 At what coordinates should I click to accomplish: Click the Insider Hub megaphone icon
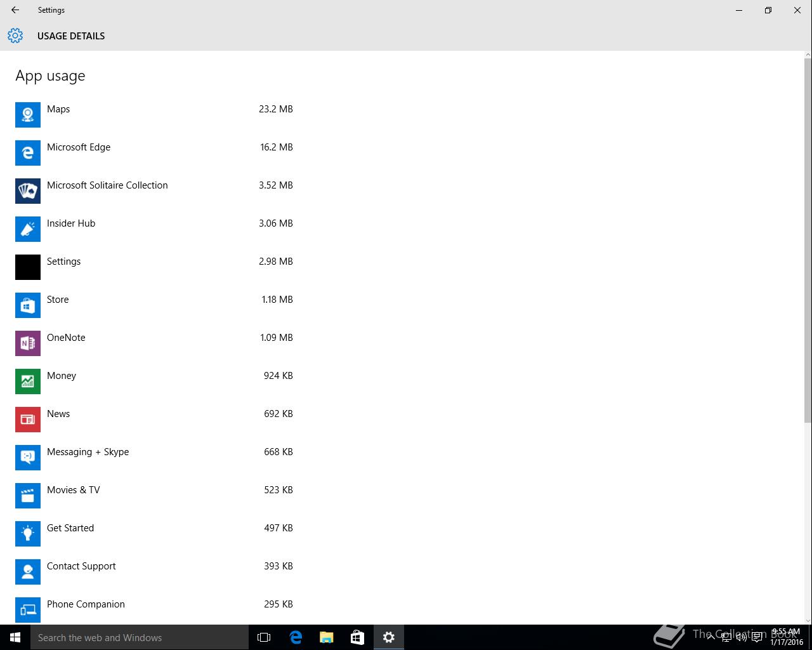28,229
